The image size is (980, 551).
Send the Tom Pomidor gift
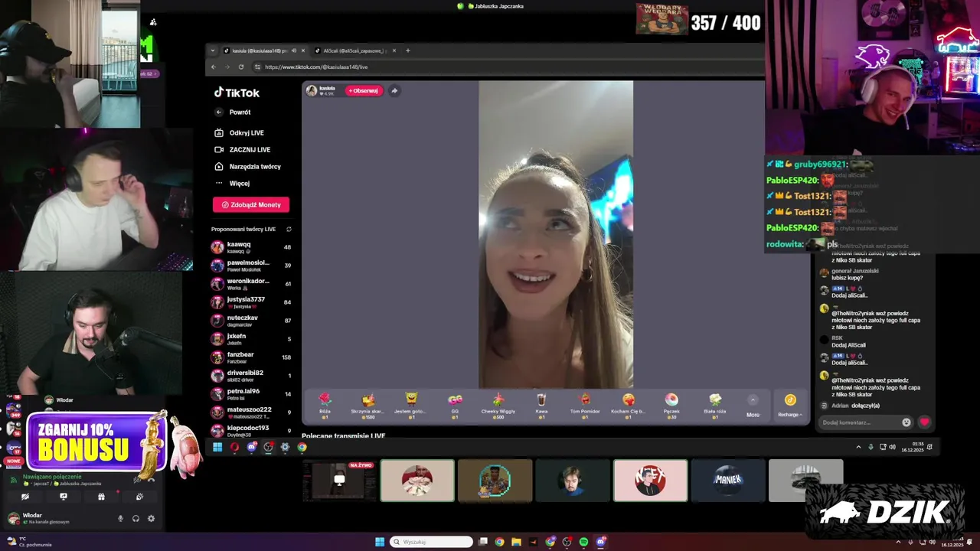(585, 405)
